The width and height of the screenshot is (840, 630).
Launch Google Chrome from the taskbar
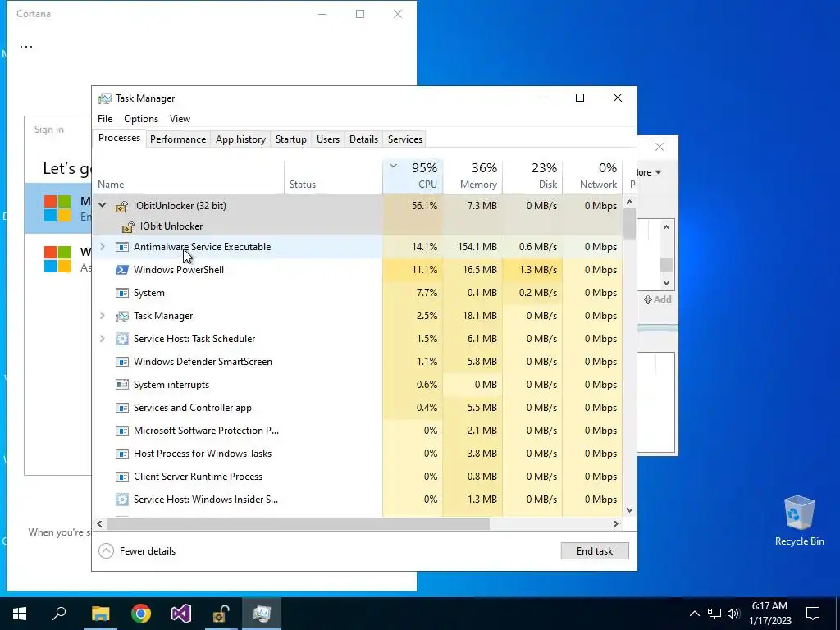pyautogui.click(x=141, y=614)
